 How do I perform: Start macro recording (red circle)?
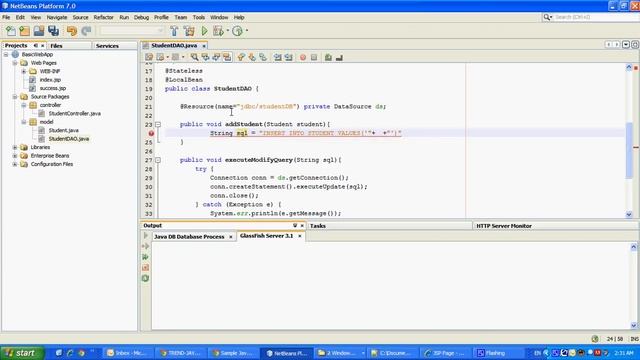(303, 58)
